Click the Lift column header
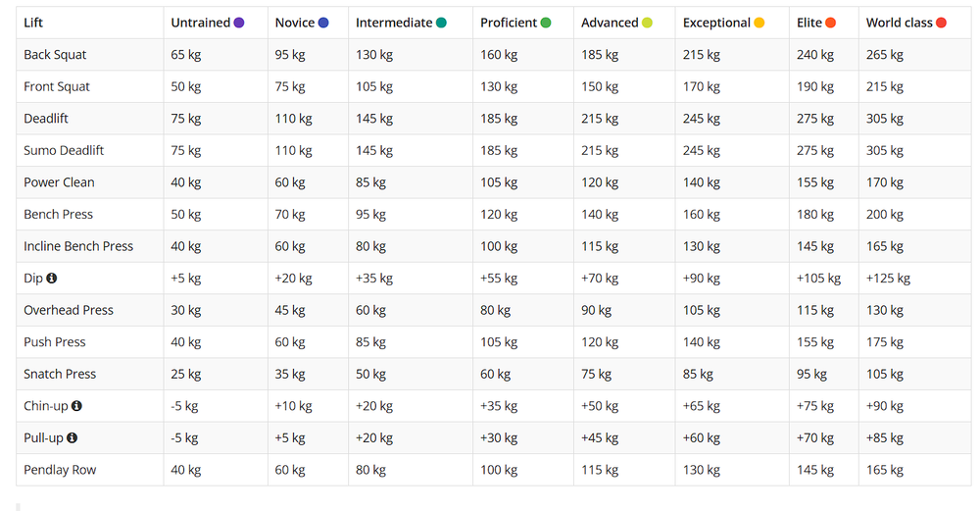The image size is (980, 511). tap(33, 23)
